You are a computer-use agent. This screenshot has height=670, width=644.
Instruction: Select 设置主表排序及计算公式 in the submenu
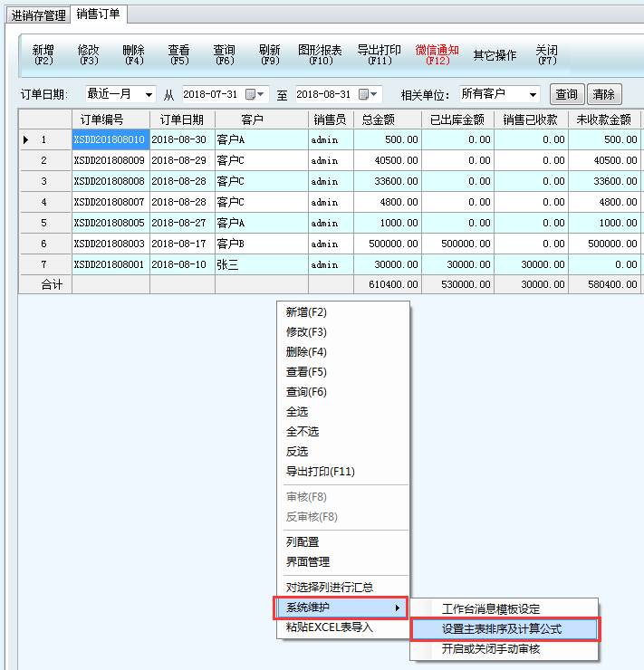point(505,628)
